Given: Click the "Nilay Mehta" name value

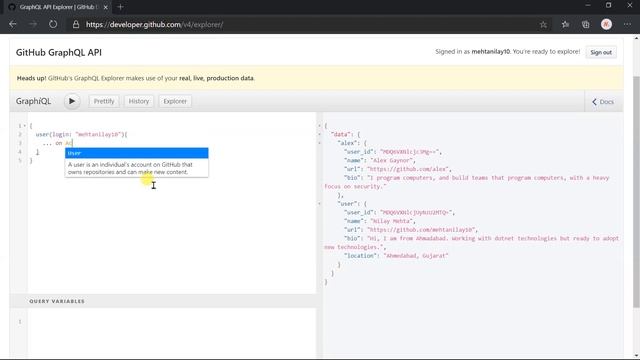Looking at the screenshot, I should click(x=391, y=221).
